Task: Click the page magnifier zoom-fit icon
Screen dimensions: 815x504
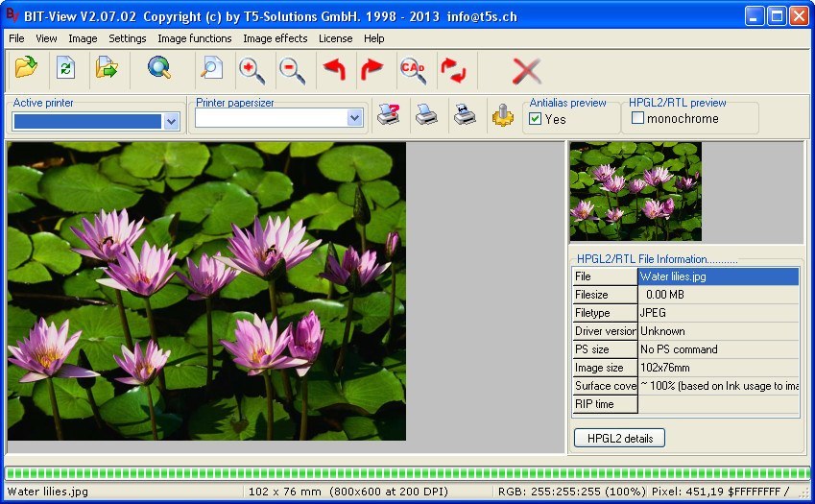Action: [211, 69]
